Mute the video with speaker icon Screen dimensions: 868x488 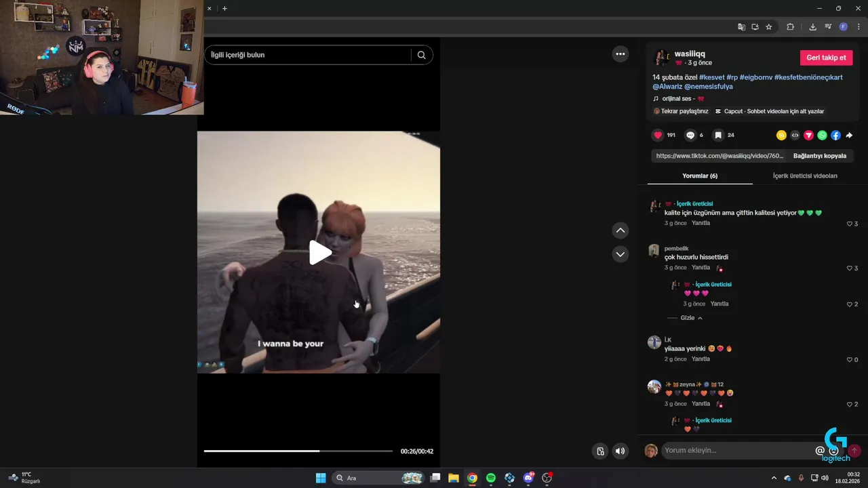(x=620, y=451)
